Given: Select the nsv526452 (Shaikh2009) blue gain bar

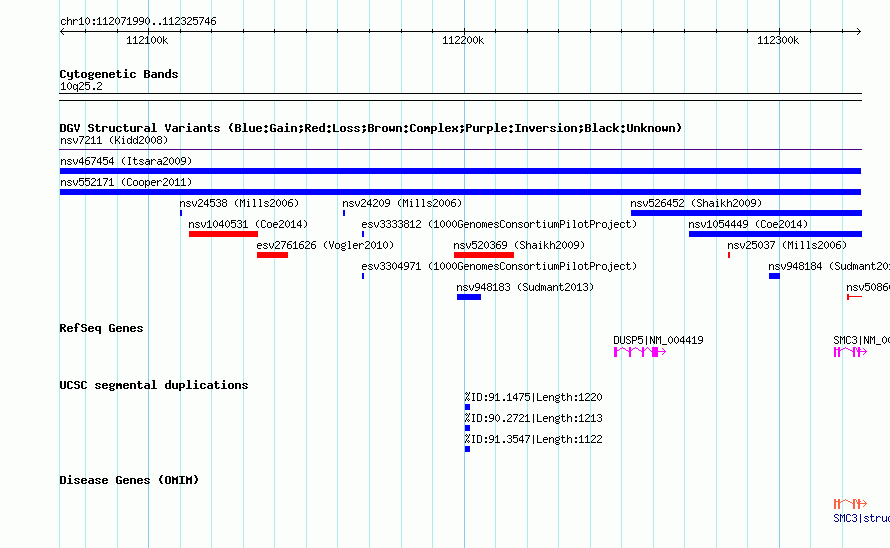Looking at the screenshot, I should click(746, 213).
